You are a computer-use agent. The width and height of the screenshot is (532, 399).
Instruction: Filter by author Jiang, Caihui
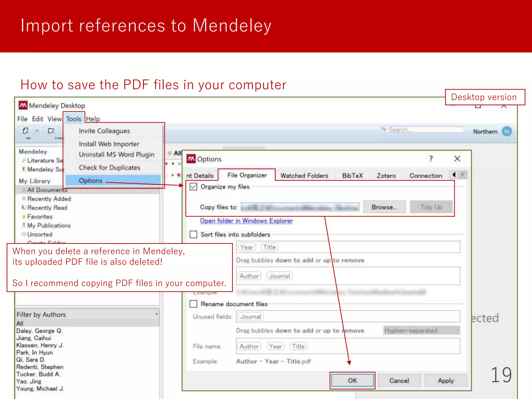[x=34, y=338]
